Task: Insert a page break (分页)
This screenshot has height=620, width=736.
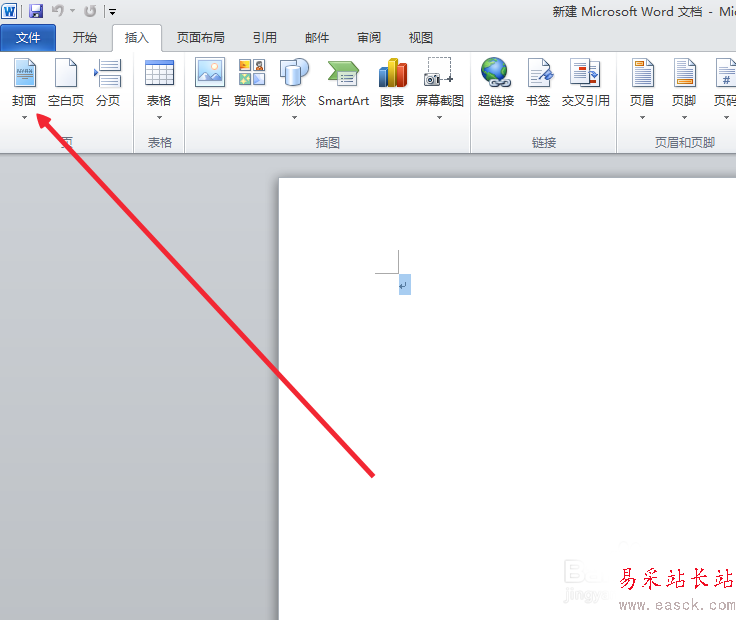Action: pos(108,84)
